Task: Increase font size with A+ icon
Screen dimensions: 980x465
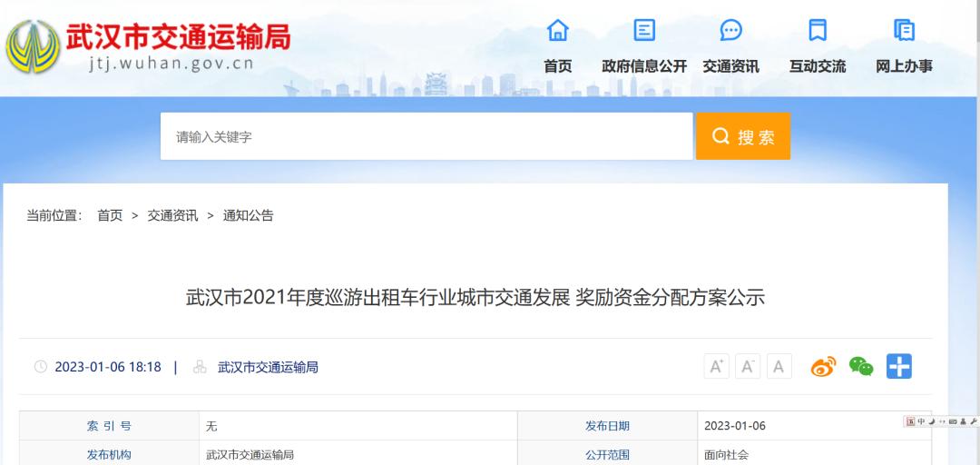Action: (716, 366)
